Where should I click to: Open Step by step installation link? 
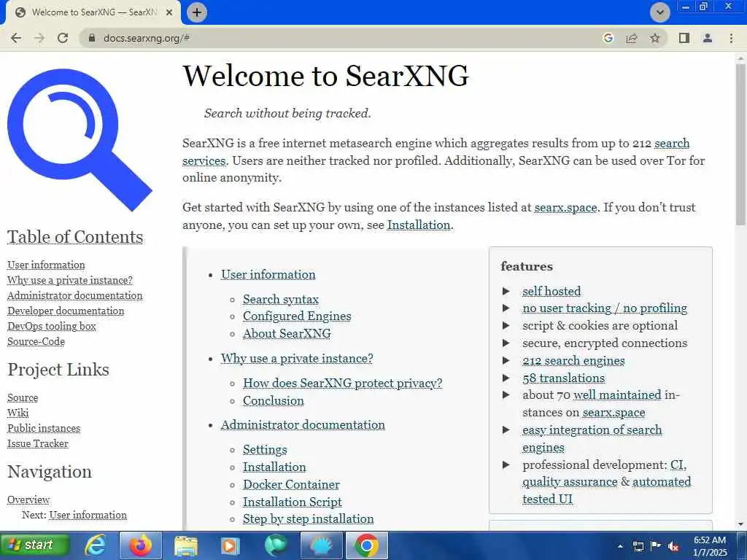click(309, 518)
